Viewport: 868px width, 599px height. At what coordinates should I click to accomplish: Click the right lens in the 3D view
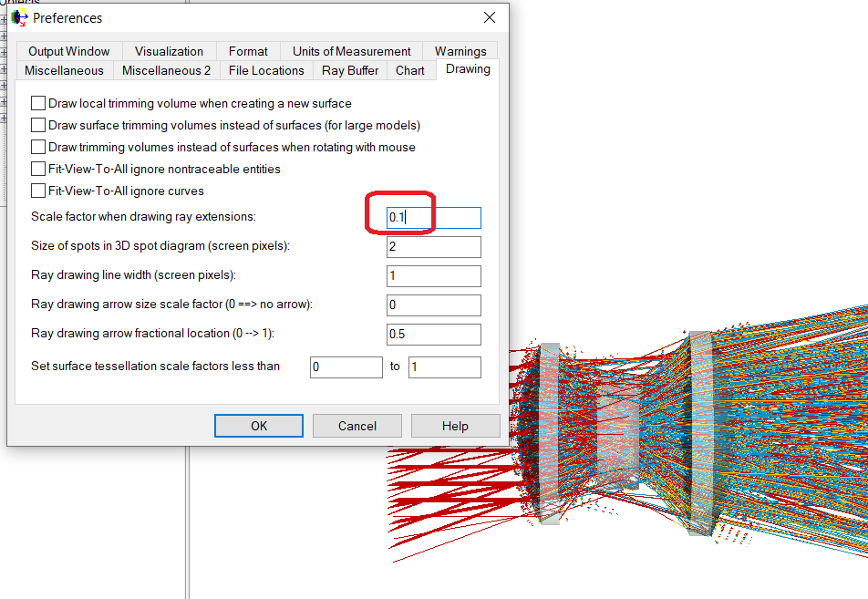(x=700, y=433)
